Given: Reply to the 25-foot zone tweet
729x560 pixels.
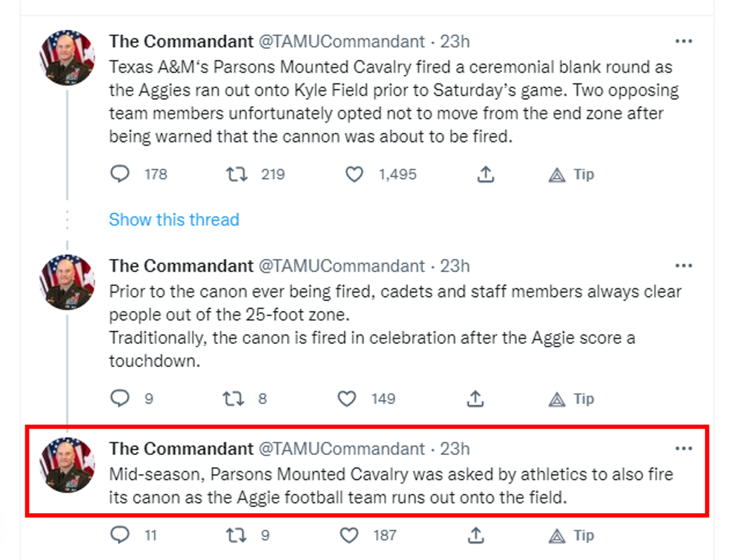Looking at the screenshot, I should click(120, 399).
